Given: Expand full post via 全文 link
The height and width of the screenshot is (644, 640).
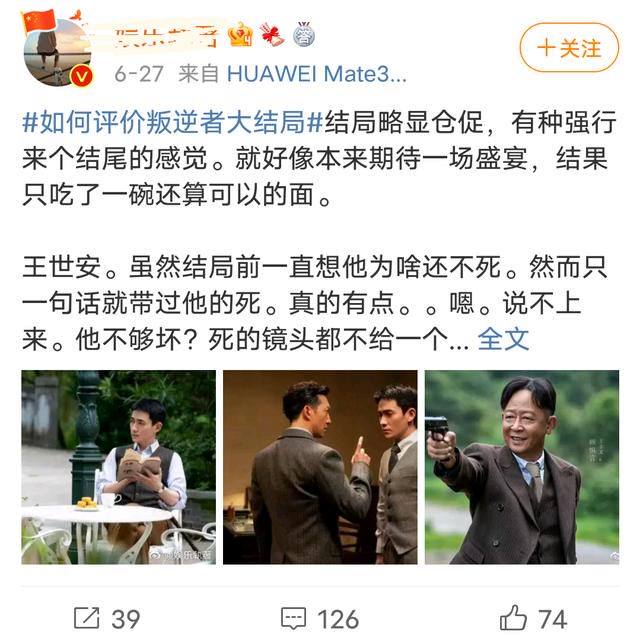Looking at the screenshot, I should (x=503, y=339).
